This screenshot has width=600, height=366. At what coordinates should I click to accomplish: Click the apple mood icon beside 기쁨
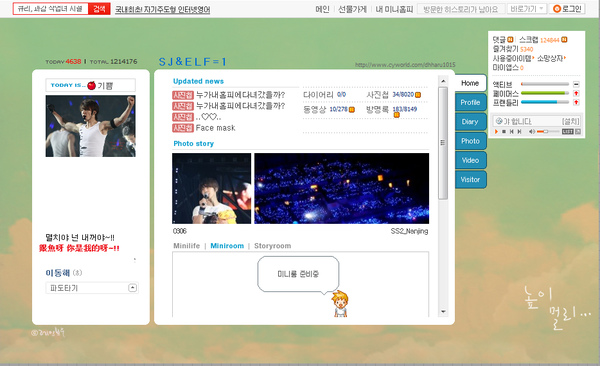91,85
